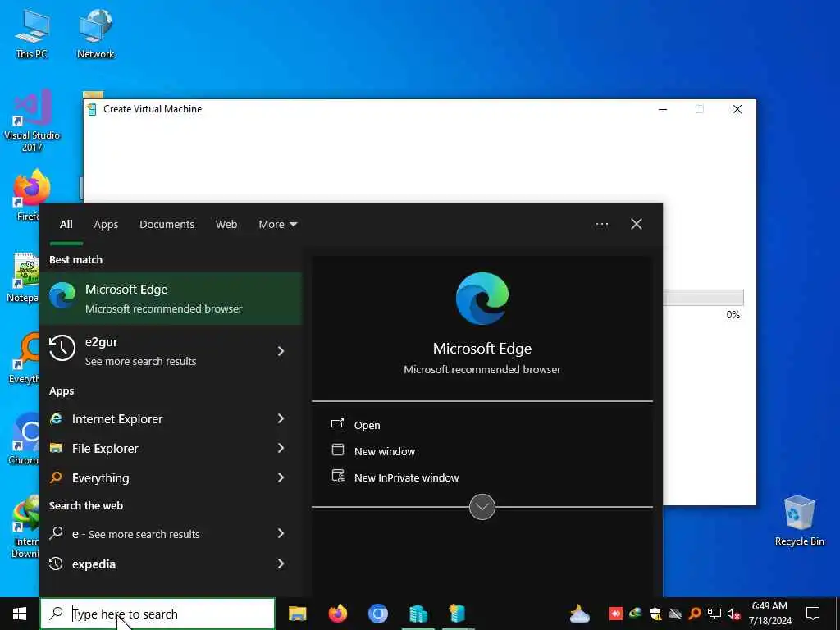840x630 pixels.
Task: Close the search panel with X
Action: pos(637,224)
